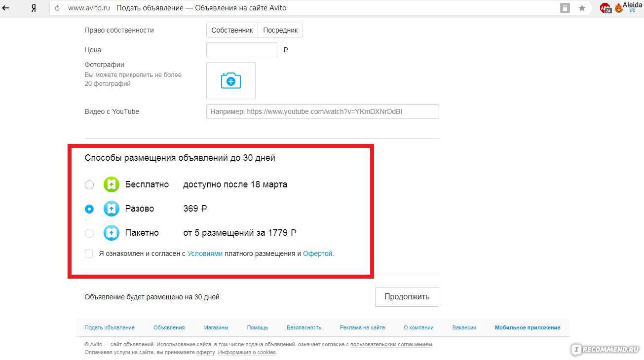This screenshot has height=360, width=644.
Task: Click the '369 ₽' price text
Action: pyautogui.click(x=195, y=209)
